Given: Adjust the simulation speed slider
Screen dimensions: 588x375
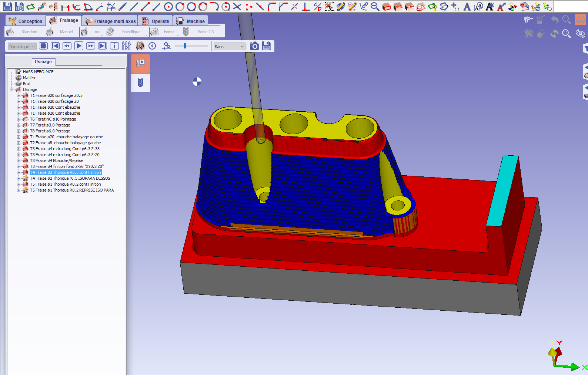Looking at the screenshot, I should click(185, 46).
